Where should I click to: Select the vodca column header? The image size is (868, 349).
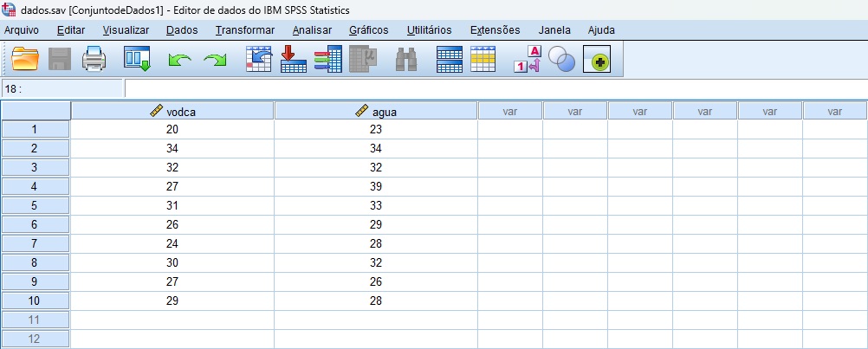172,111
